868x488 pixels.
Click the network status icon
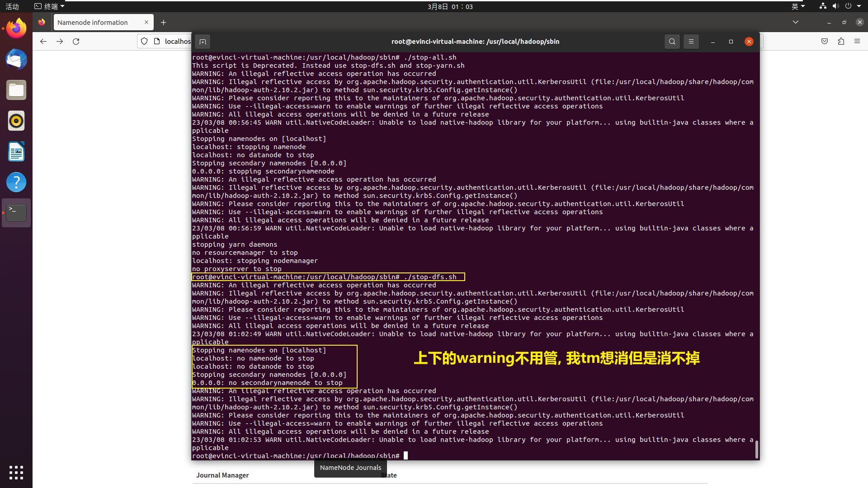coord(823,6)
